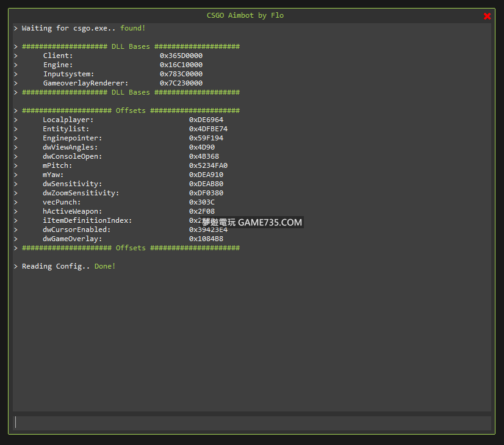Screen dimensions: 504x445
Task: Select the Entitylist offset 0x4DFBE74
Action: click(208, 129)
